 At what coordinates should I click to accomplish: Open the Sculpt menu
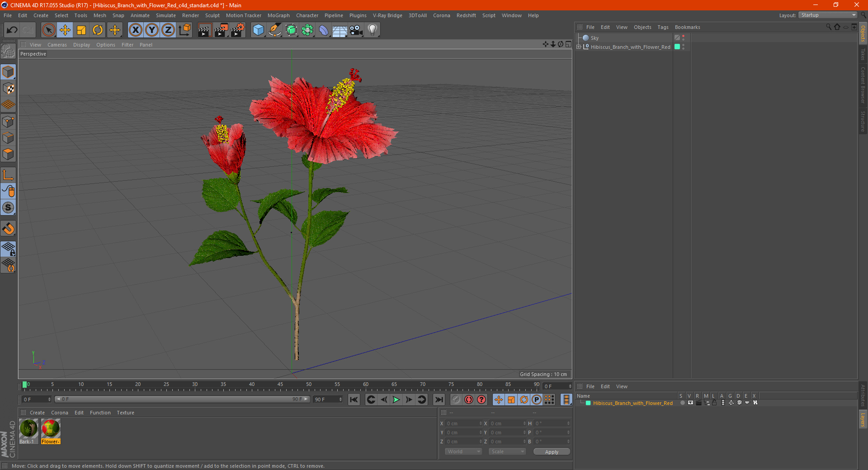point(212,15)
